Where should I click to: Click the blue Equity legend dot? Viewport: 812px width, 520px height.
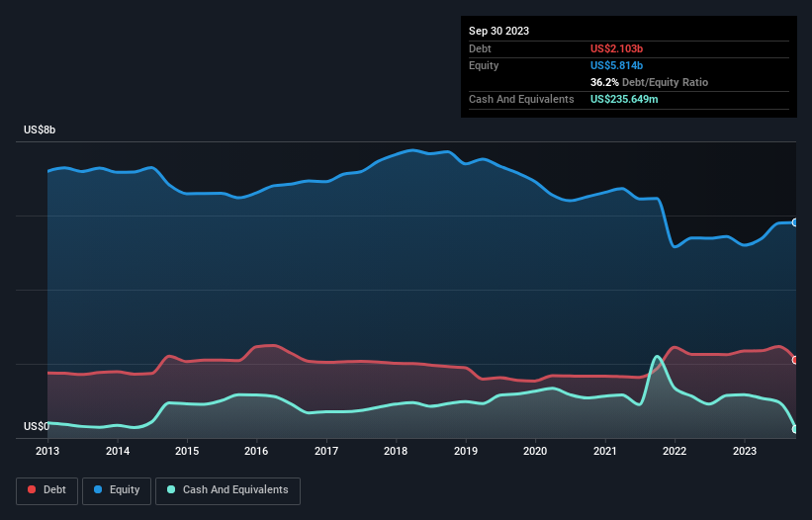[98, 489]
